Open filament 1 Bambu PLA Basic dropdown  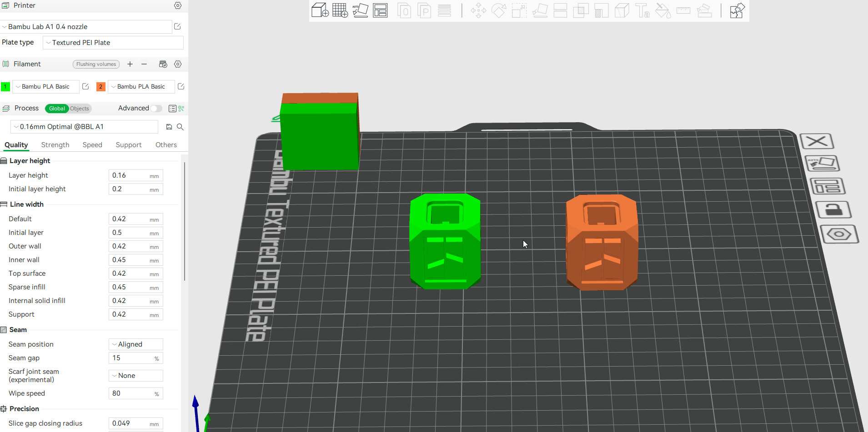(45, 86)
